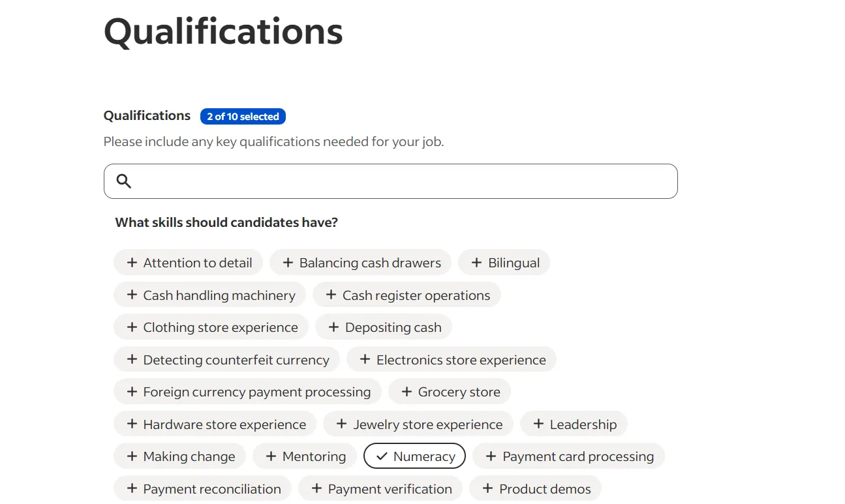Screen dimensions: 845x504
Task: Click the plus icon on Mentoring
Action: pyautogui.click(x=271, y=456)
